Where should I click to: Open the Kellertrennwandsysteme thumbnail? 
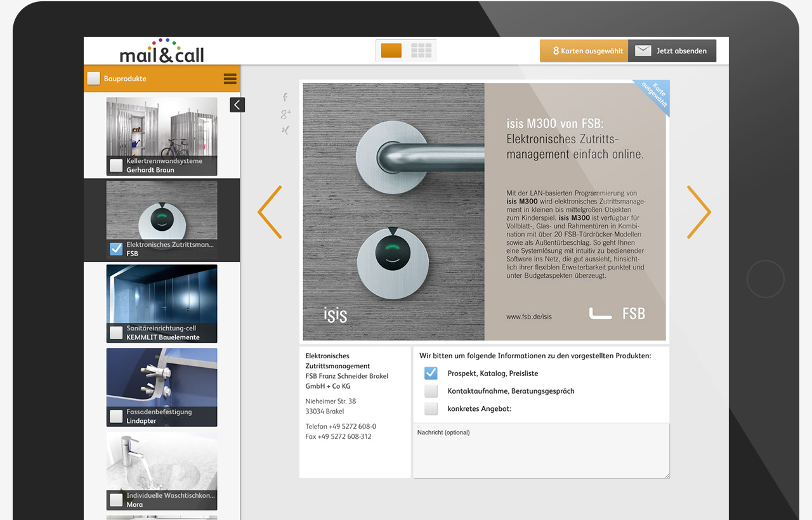pos(162,136)
